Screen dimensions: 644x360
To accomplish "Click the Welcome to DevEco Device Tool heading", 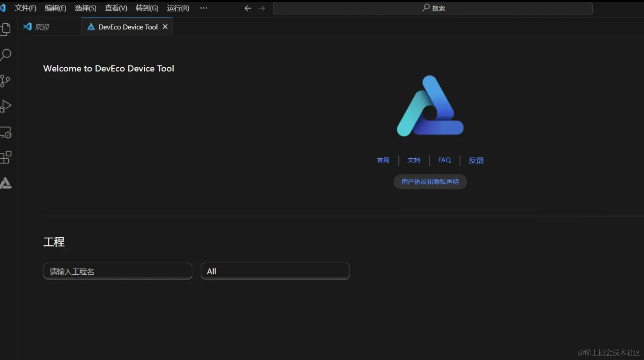I will 109,68.
